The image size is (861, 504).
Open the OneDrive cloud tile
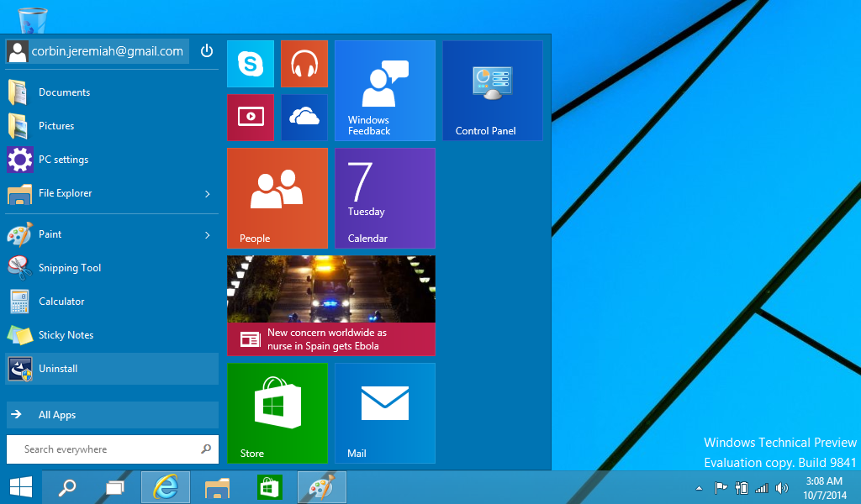304,118
